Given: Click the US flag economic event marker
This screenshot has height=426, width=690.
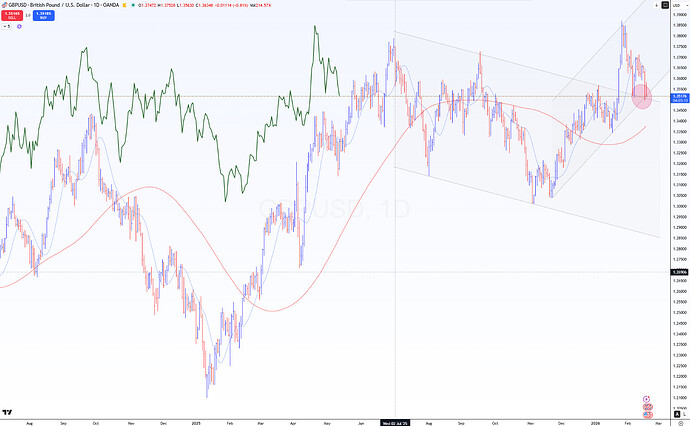Looking at the screenshot, I should click(648, 415).
